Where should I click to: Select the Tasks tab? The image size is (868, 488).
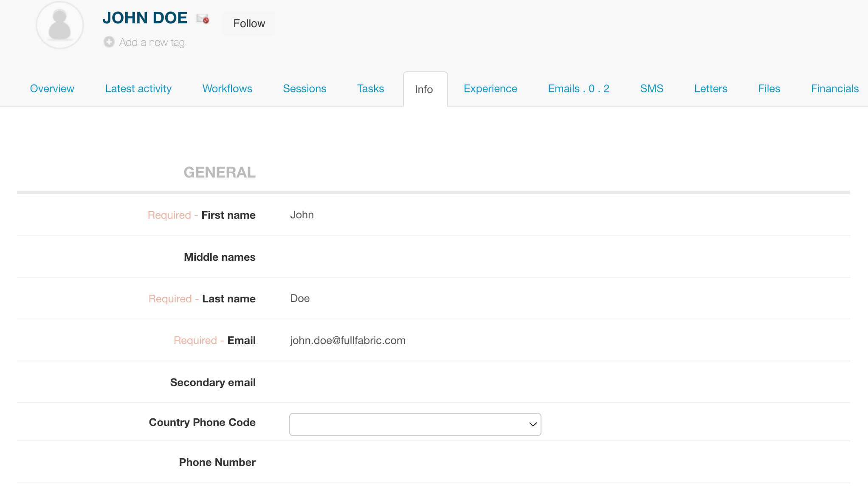coord(370,88)
